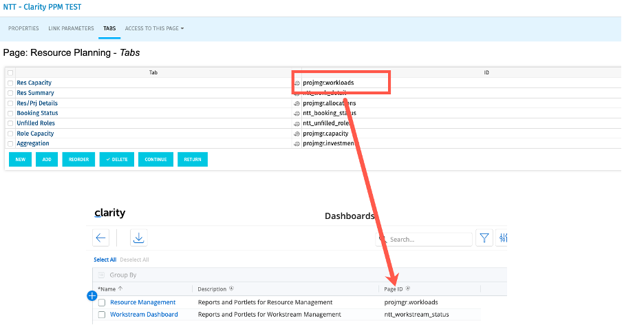Image resolution: width=644 pixels, height=325 pixels.
Task: Add a new row with blue plus icon
Action: pos(92,295)
